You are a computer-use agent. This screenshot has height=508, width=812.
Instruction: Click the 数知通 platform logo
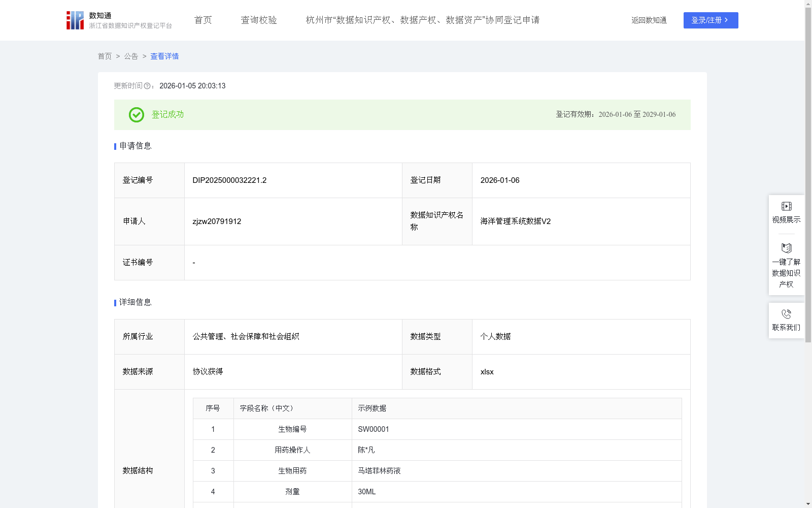[x=119, y=20]
